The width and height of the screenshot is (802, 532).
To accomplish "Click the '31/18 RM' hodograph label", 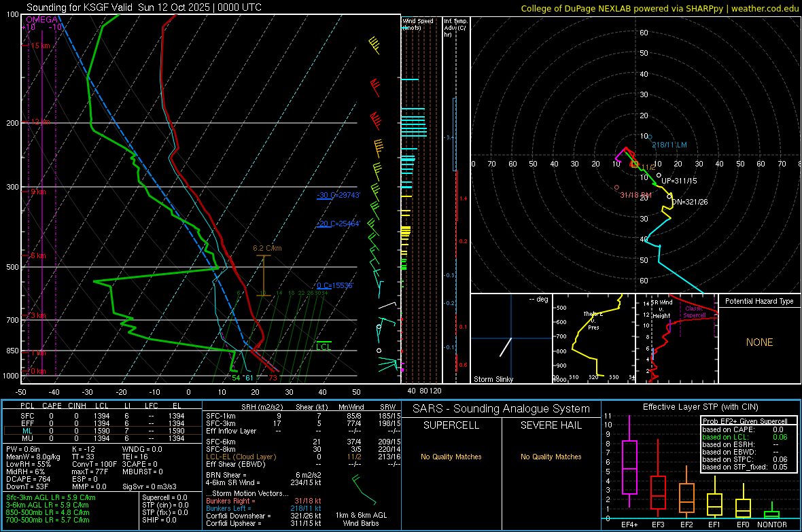I will click(x=635, y=195).
